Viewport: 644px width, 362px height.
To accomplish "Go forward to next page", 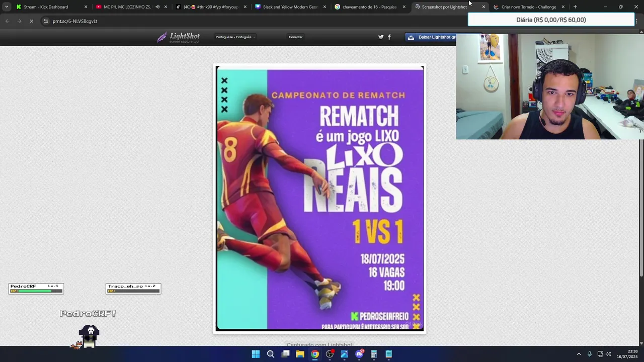I will [19, 21].
